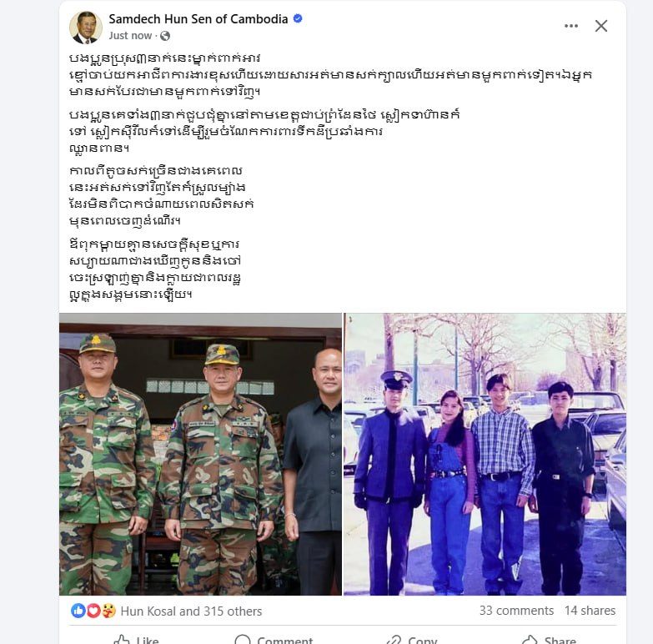
Task: Click the first Khmer paragraph of post
Action: pyautogui.click(x=330, y=75)
